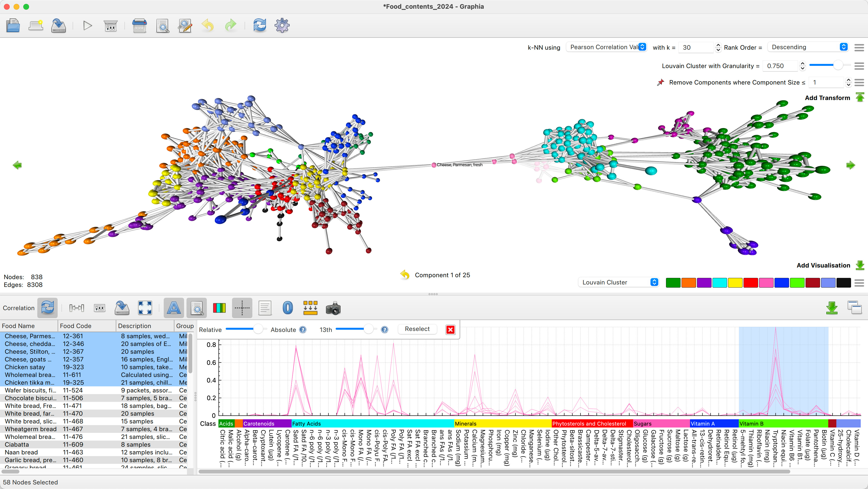Screen dimensions: 868x489
Task: Toggle the crosshair grid lines button
Action: click(242, 308)
